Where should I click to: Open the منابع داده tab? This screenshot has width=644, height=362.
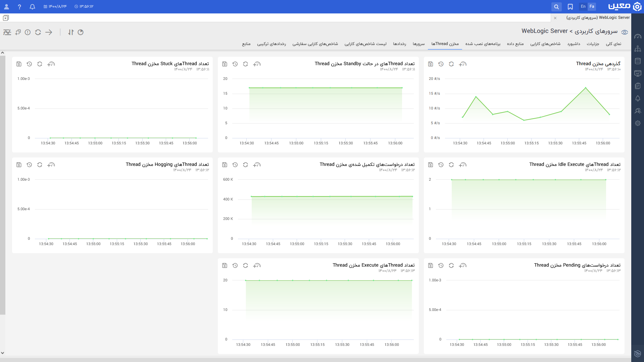[x=515, y=44]
